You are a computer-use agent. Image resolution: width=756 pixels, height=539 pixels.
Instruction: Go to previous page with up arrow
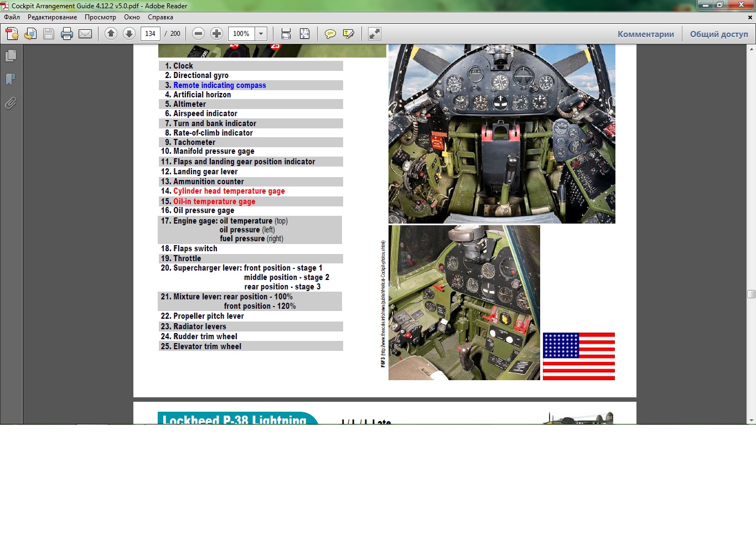(x=111, y=34)
